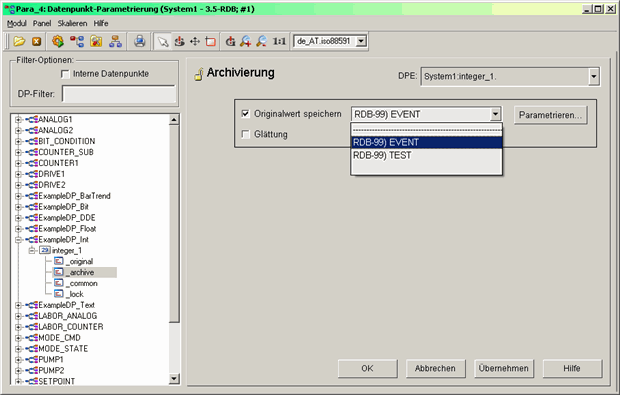The image size is (620, 395).
Task: Click the DRIVE2 datapoint type icon
Action: point(32,185)
